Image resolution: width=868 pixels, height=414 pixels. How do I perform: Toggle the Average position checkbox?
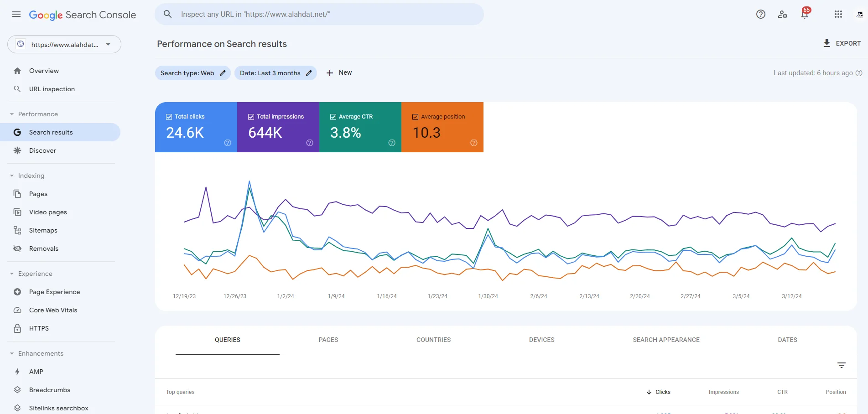pos(415,117)
